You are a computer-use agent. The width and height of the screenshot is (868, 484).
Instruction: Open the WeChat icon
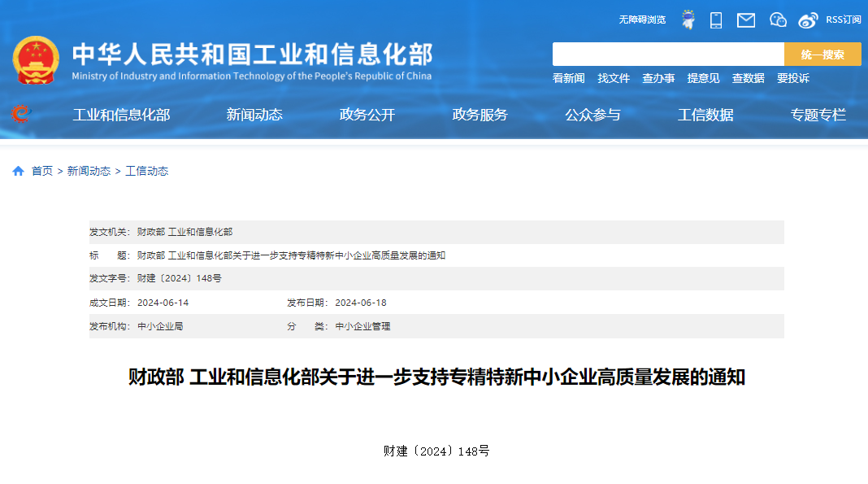[778, 20]
